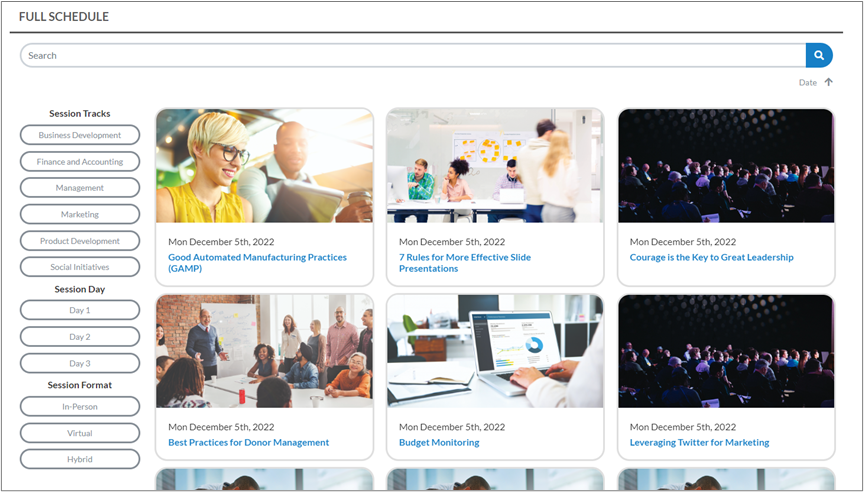Select the Management track filter

click(x=80, y=188)
